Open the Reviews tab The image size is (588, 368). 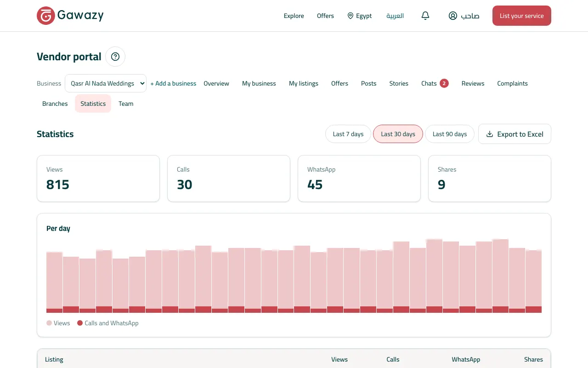pyautogui.click(x=473, y=83)
